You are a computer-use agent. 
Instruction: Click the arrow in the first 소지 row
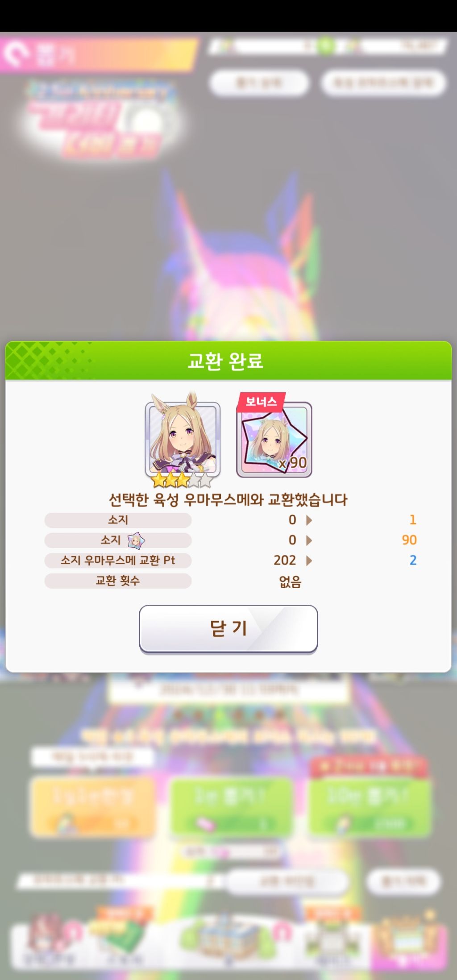309,520
